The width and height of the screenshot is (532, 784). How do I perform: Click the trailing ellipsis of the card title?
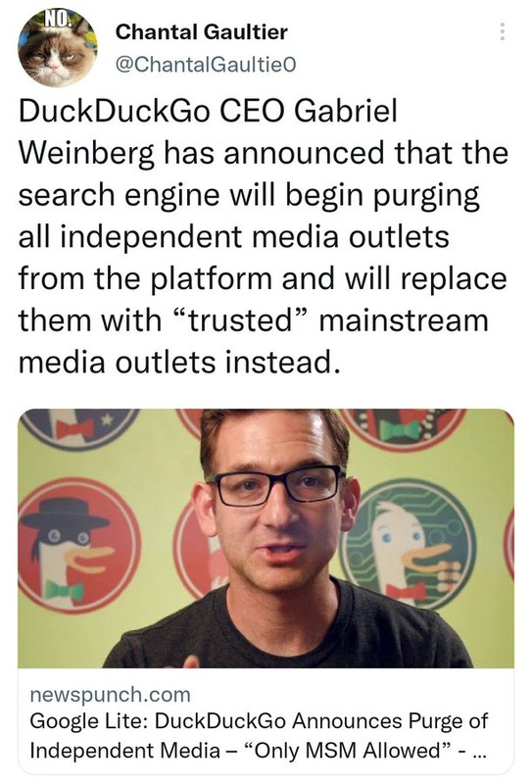tap(478, 753)
